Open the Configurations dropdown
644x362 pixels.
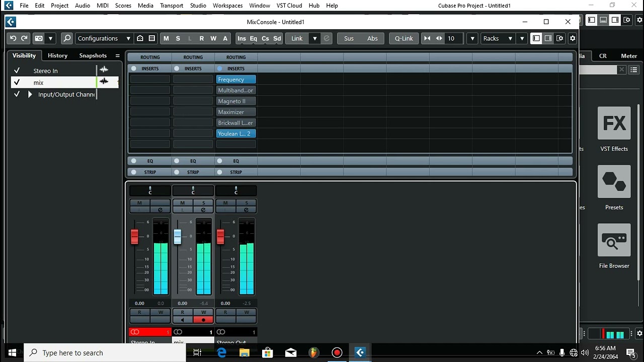[104, 38]
